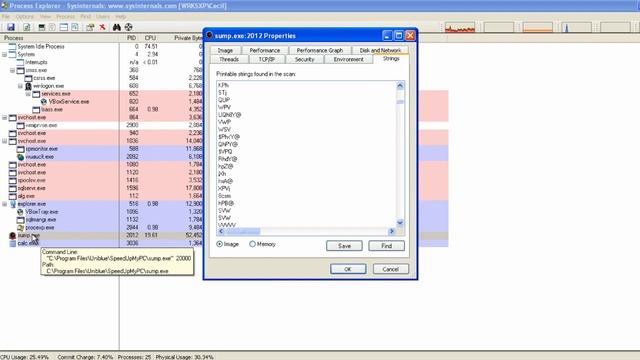This screenshot has width=640, height=360.
Task: Click Cancel in the Properties dialog
Action: 390,269
